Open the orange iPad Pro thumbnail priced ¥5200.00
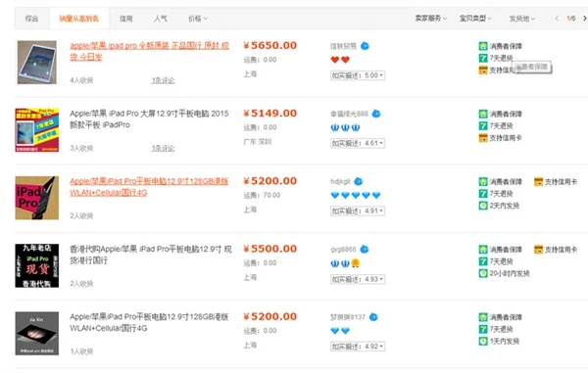Image resolution: width=588 pixels, height=373 pixels. (x=37, y=198)
